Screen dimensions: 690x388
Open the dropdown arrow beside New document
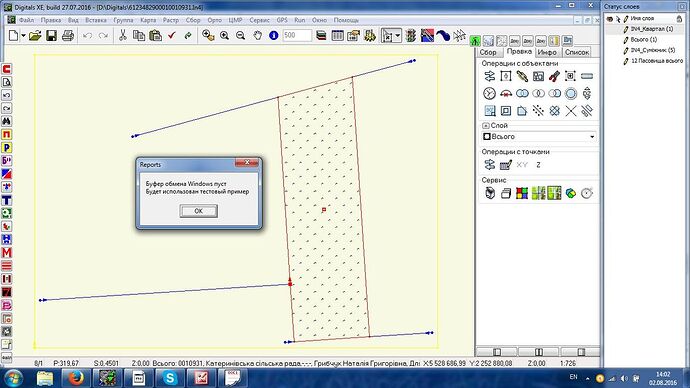[23, 36]
